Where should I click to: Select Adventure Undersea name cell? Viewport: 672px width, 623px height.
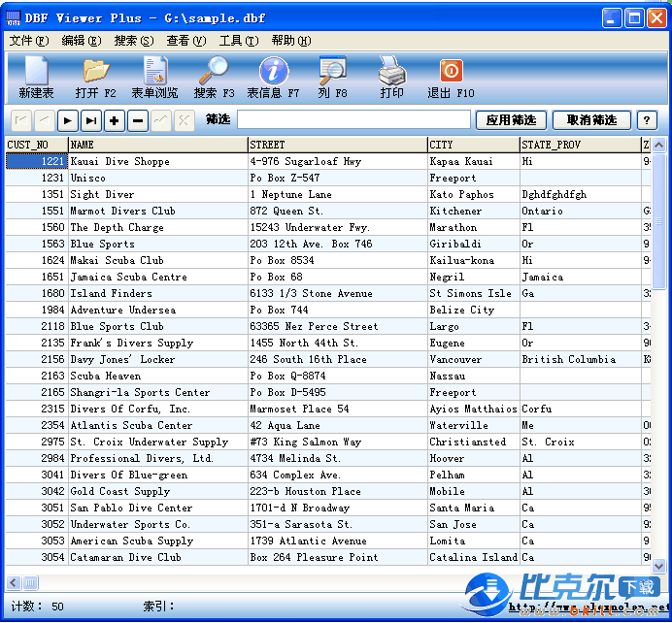coord(158,310)
